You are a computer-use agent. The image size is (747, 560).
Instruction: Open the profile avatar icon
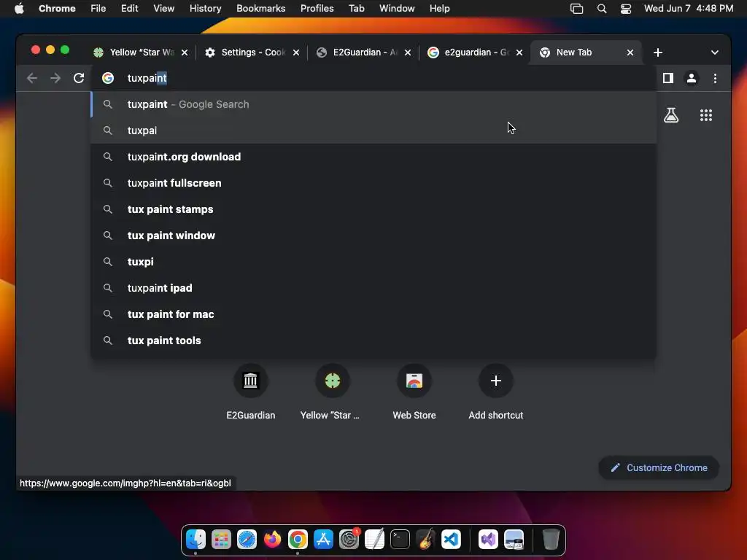(x=692, y=78)
